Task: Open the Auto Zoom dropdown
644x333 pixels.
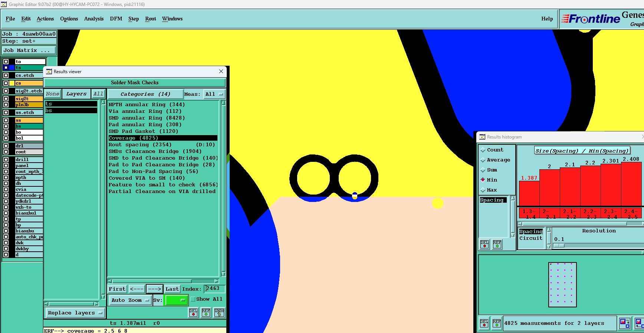Action: point(130,300)
